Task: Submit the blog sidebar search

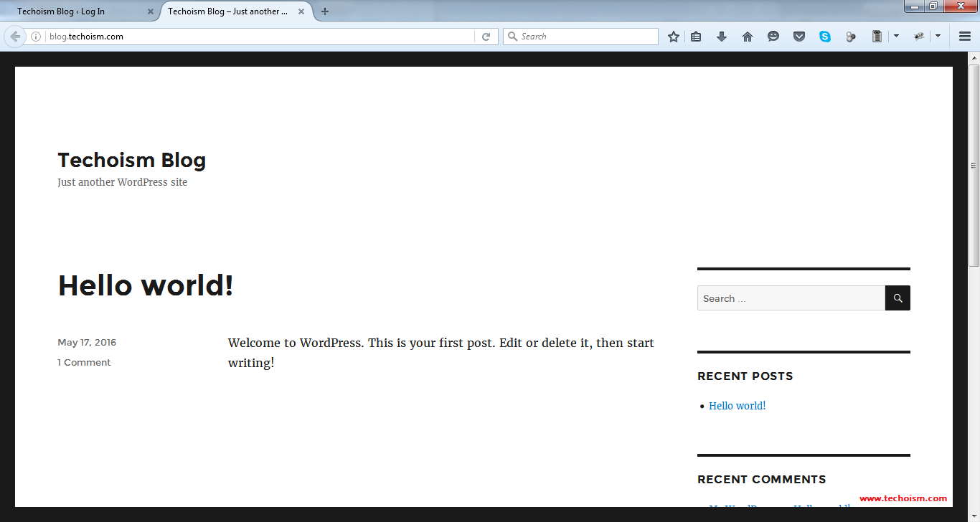Action: (897, 298)
